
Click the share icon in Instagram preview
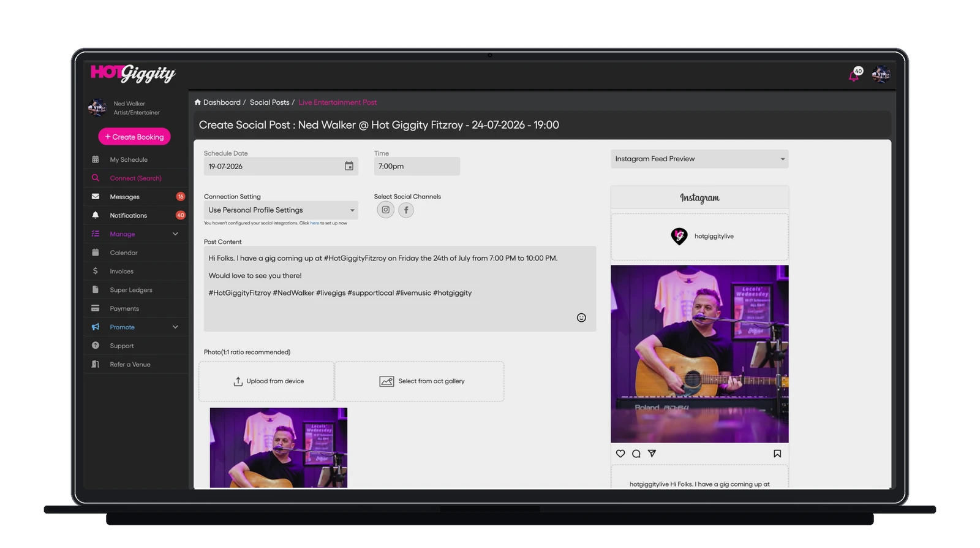652,454
